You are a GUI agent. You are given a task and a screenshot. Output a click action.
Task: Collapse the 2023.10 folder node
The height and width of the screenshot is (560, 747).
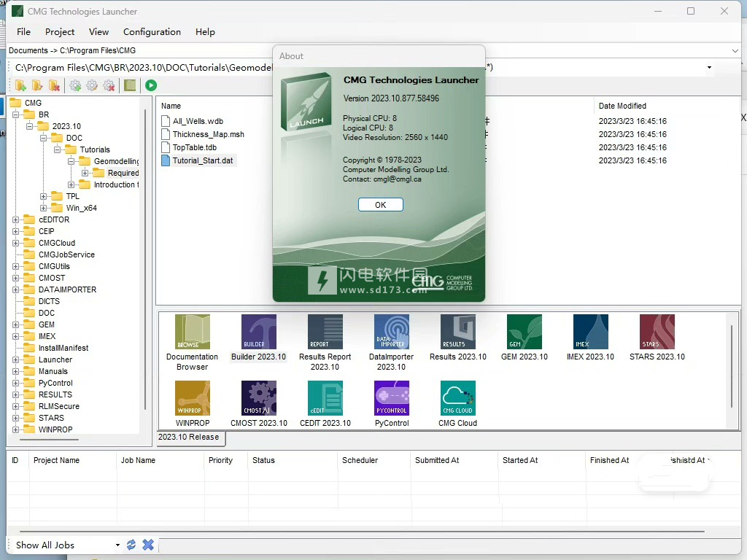point(29,126)
